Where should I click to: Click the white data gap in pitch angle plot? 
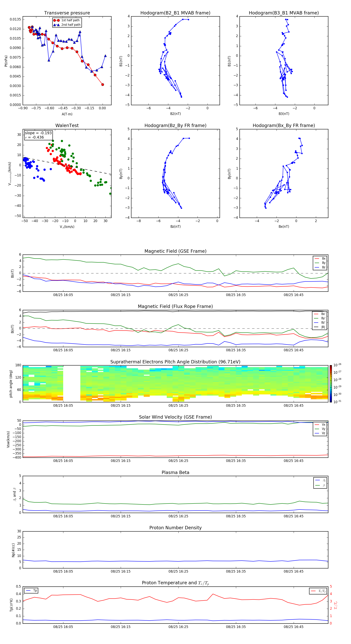click(x=72, y=384)
